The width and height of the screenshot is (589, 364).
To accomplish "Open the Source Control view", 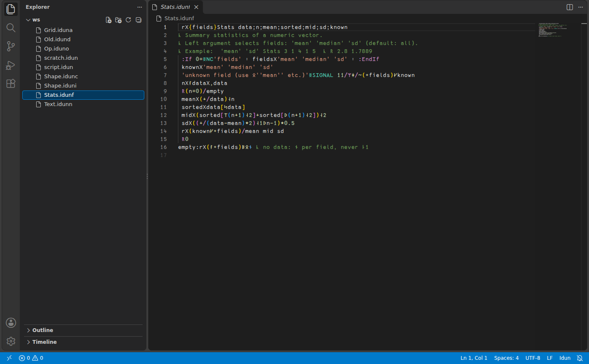I will click(11, 46).
